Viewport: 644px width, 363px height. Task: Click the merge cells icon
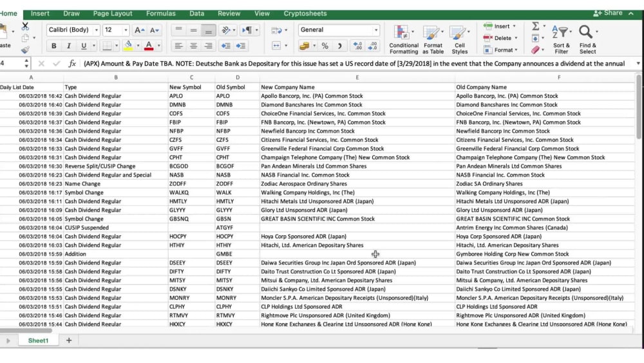[276, 46]
